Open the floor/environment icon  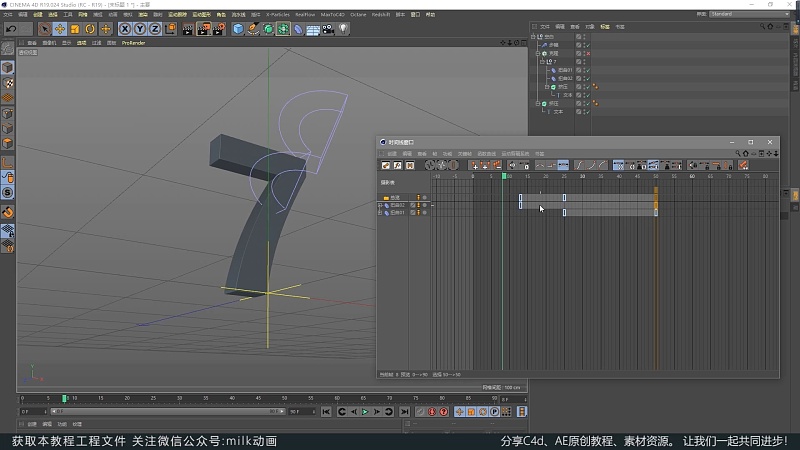[313, 29]
